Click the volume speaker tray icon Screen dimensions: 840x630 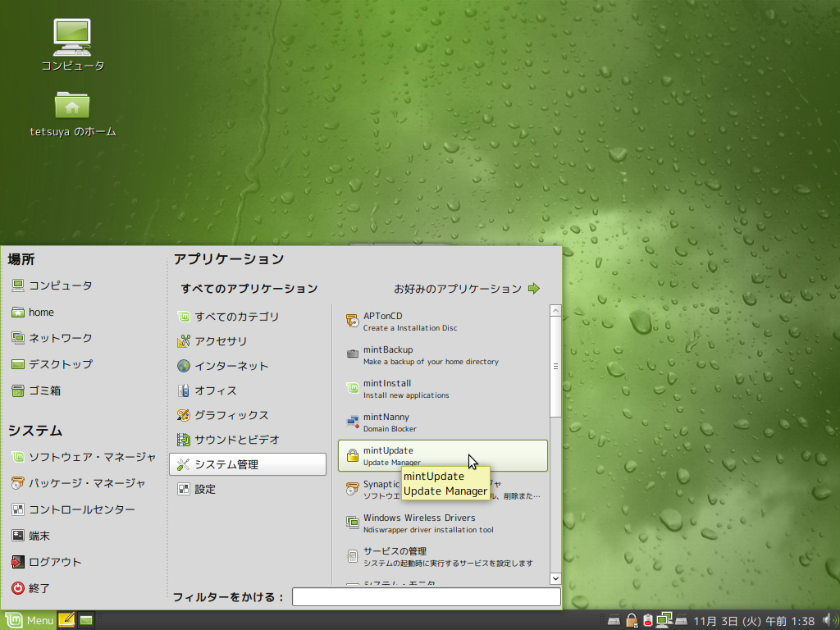pos(830,620)
